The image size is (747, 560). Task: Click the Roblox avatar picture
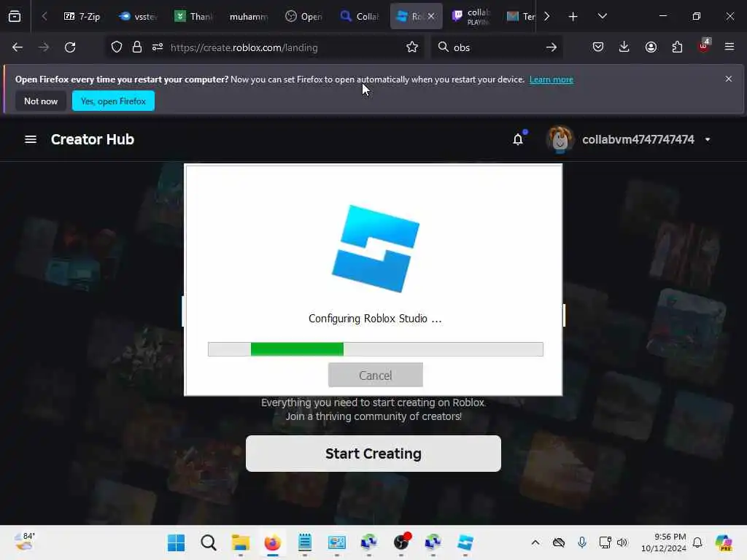560,139
